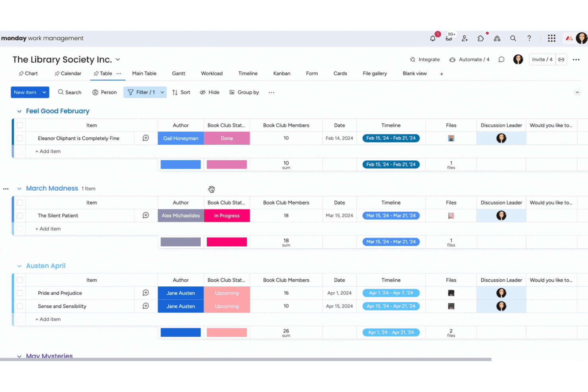Image resolution: width=588 pixels, height=392 pixels.
Task: Open the New item dropdown arrow
Action: tap(44, 93)
